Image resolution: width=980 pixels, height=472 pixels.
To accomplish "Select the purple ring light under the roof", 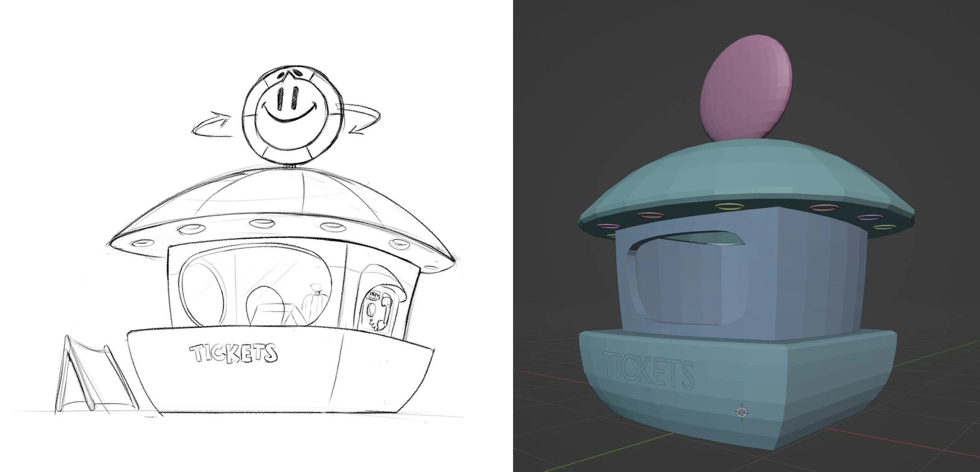I will click(x=869, y=218).
